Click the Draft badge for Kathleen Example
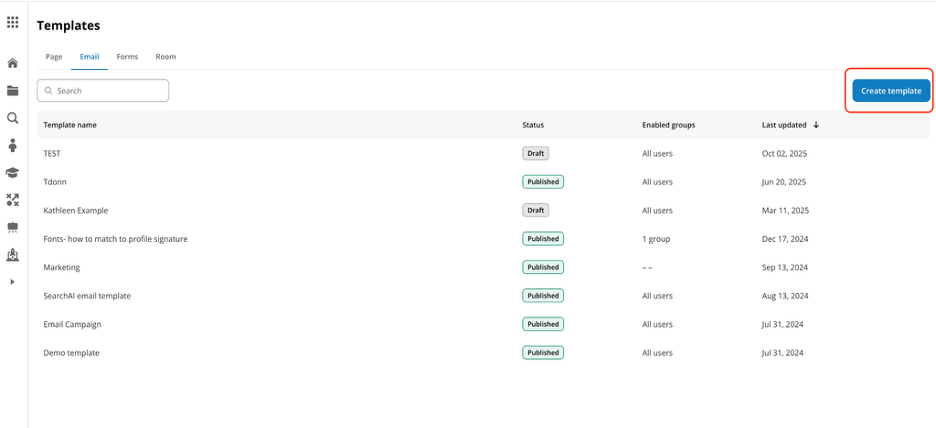 (535, 210)
